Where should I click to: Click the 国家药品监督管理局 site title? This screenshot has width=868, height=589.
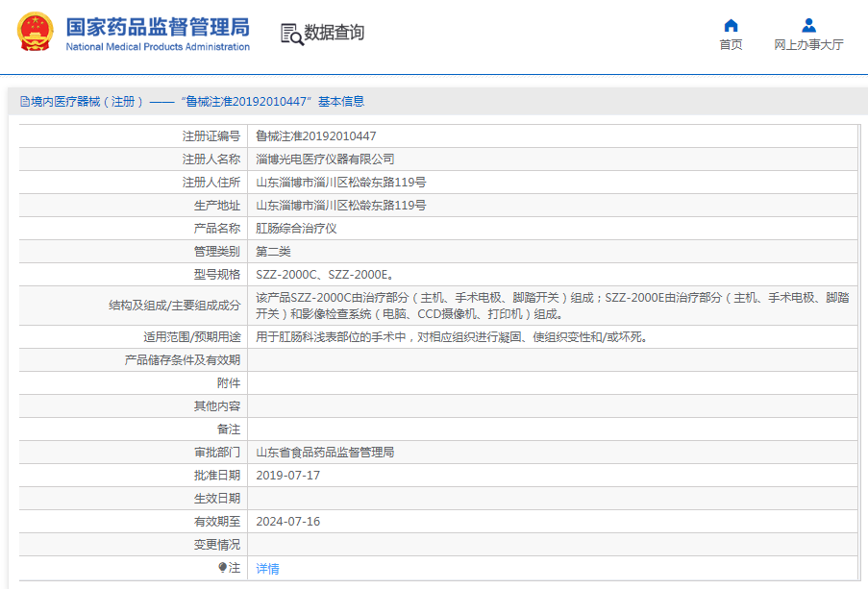point(158,26)
